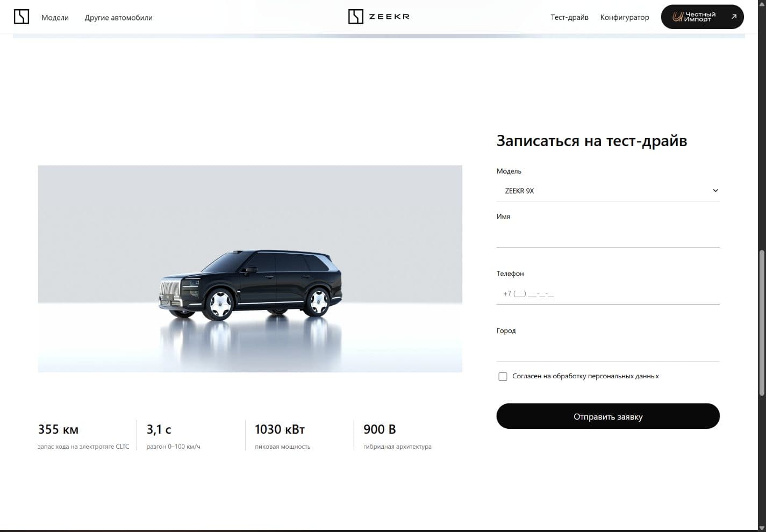
Task: Click the Записаться на тест-драйв heading
Action: 592,141
